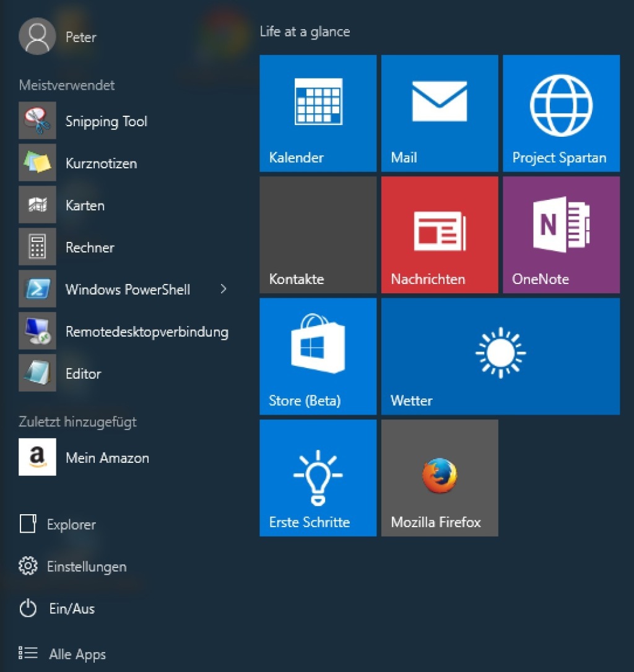This screenshot has height=672, width=634.
Task: Open the Kontakte tile
Action: tap(318, 235)
